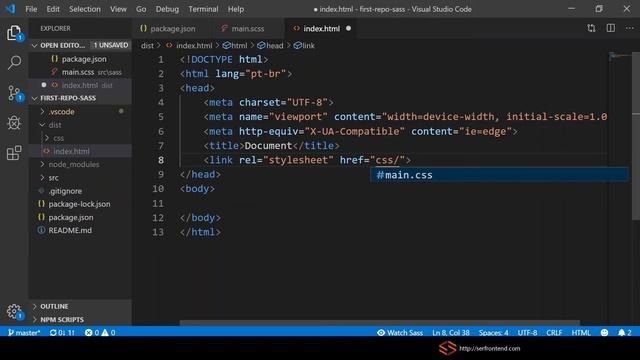Open the .gitignore file
Viewport: 640px width, 360px height.
pyautogui.click(x=80, y=191)
